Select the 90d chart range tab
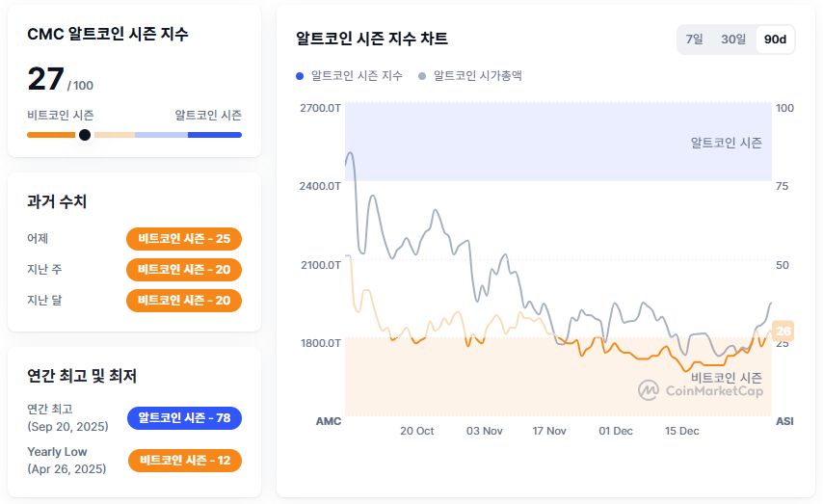The image size is (823, 504). [x=775, y=40]
